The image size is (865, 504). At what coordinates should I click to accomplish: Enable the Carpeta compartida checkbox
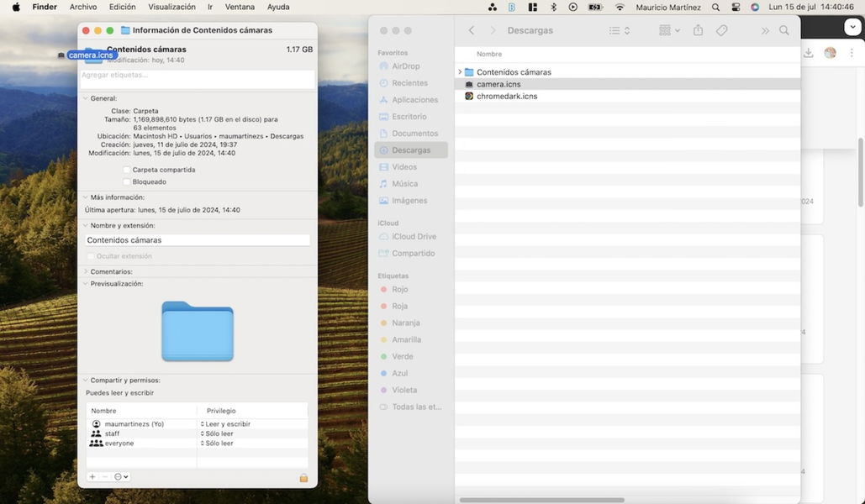point(127,170)
